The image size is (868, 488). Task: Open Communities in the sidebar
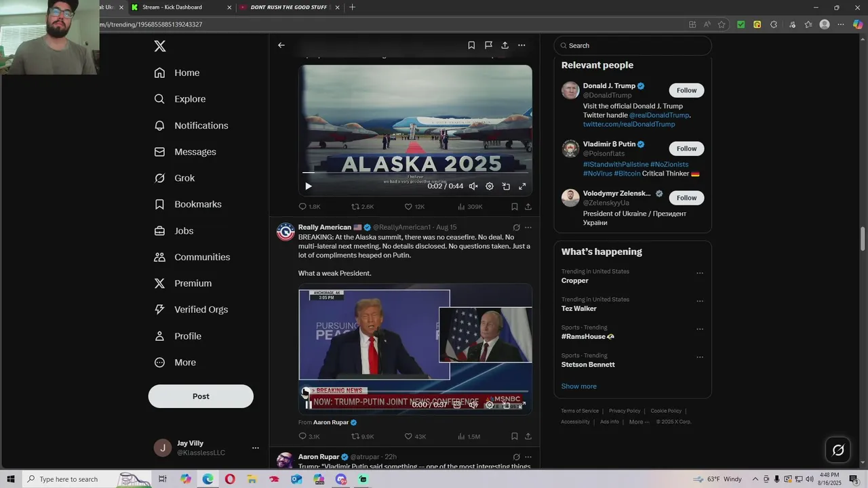tap(192, 257)
